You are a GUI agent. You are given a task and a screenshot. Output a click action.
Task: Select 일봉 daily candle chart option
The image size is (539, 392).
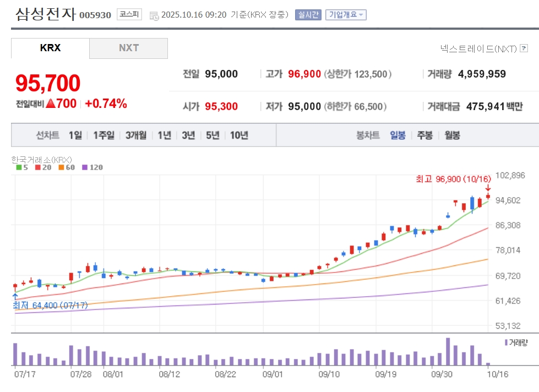point(398,135)
